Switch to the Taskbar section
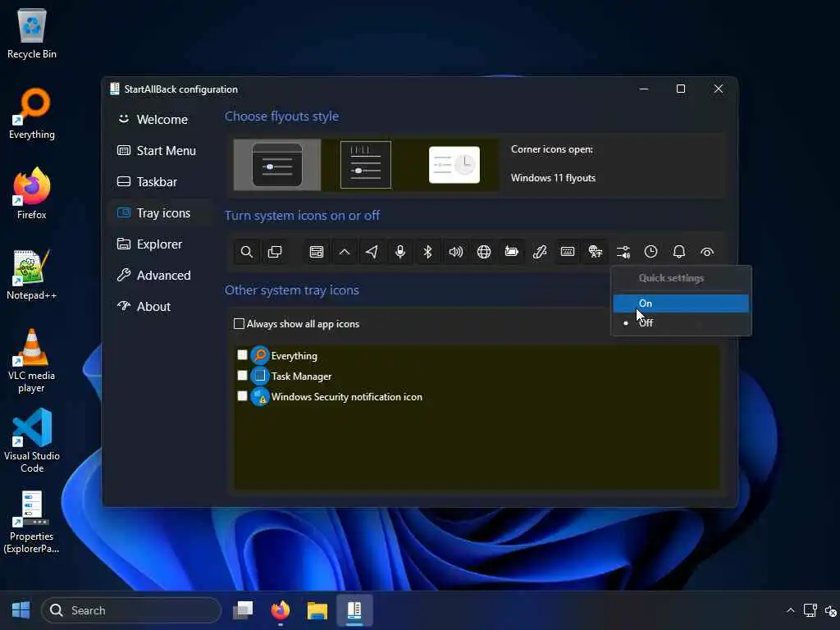The height and width of the screenshot is (630, 840). [162, 181]
